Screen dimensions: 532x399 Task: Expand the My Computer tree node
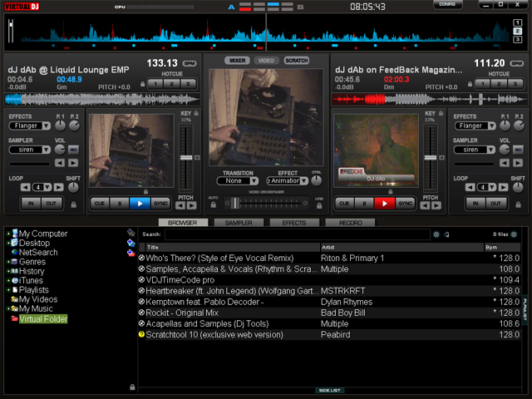tap(8, 234)
